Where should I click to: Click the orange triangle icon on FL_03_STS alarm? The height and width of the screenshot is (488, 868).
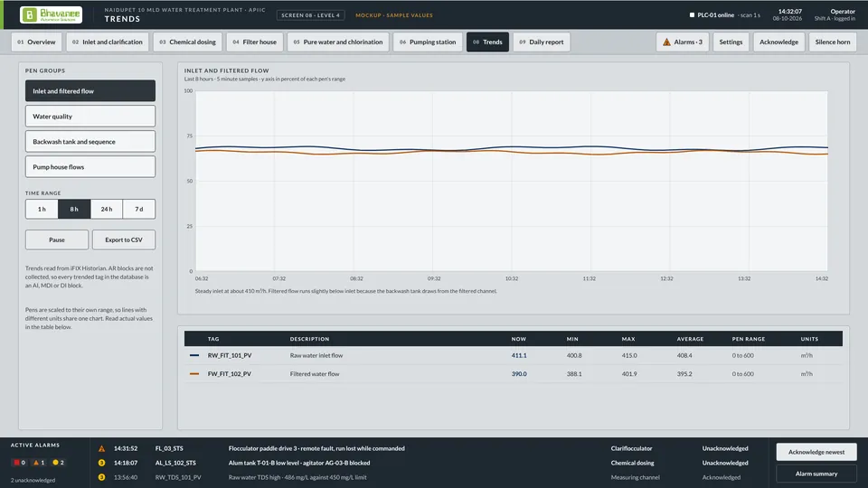point(102,449)
